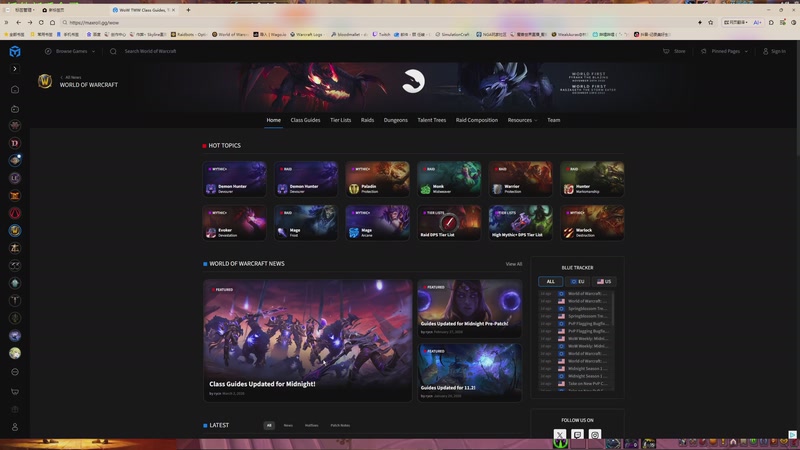Select EU filter in Blue Tracker
The image size is (800, 450).
tap(578, 282)
